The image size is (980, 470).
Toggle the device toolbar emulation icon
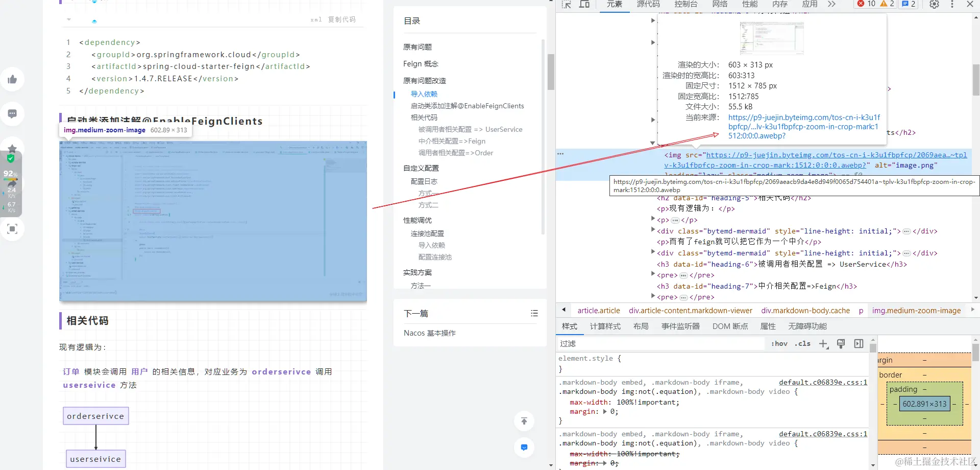[584, 4]
